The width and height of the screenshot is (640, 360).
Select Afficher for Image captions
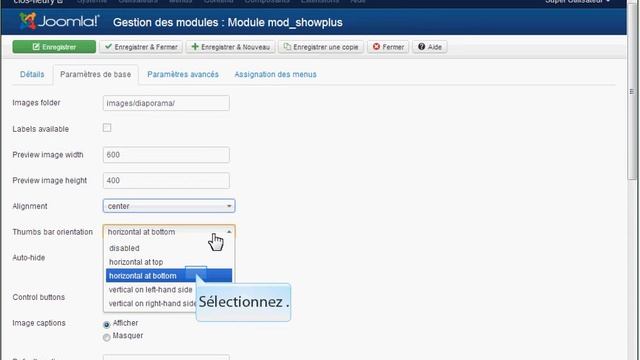click(107, 324)
